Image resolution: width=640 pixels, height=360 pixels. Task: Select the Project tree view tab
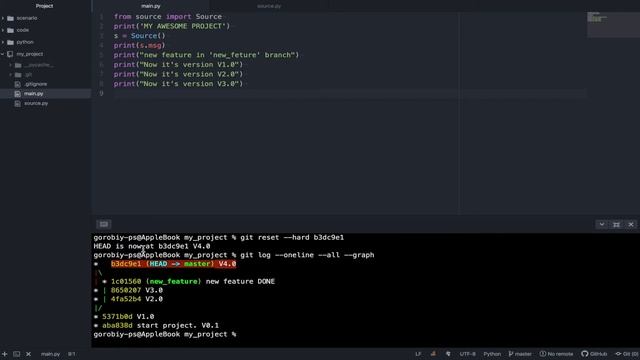pyautogui.click(x=44, y=6)
